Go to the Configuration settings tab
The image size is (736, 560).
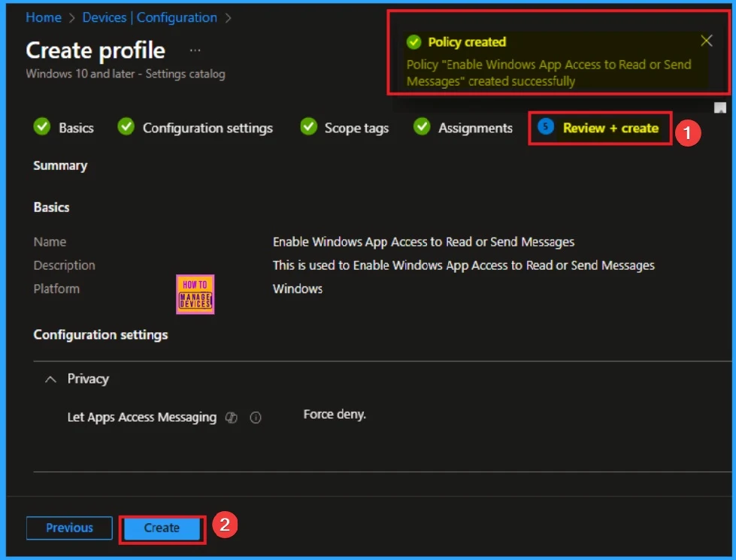pos(207,128)
